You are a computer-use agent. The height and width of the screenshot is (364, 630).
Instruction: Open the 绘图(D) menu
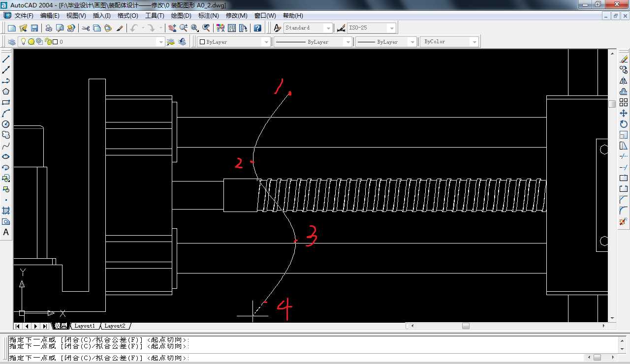coord(181,16)
